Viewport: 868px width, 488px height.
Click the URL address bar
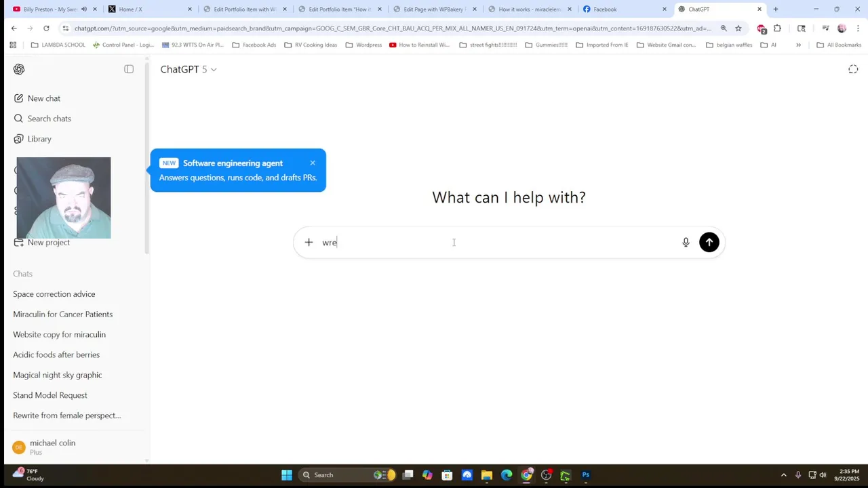(x=392, y=28)
